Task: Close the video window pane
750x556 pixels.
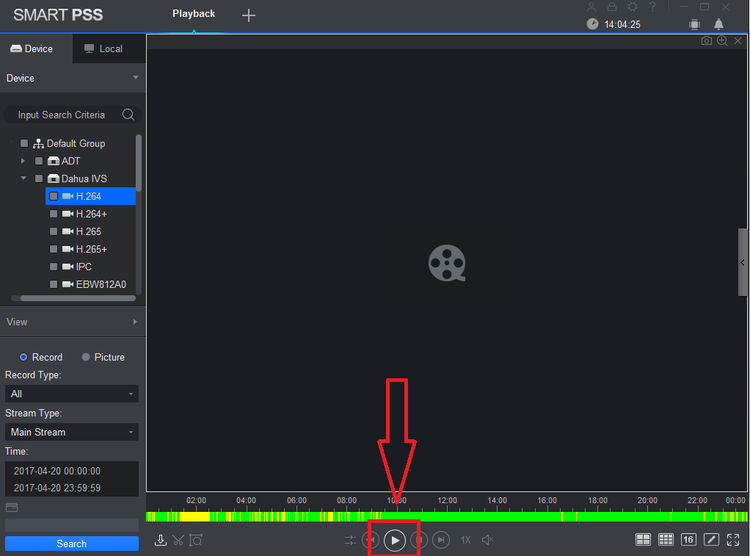Action: click(738, 41)
